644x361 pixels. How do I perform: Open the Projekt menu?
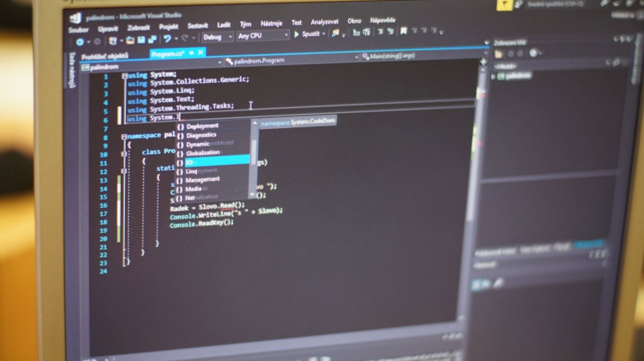pos(168,27)
